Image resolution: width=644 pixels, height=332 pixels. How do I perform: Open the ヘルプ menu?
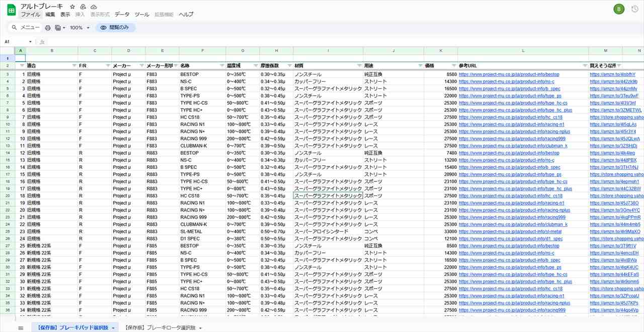[x=186, y=15]
